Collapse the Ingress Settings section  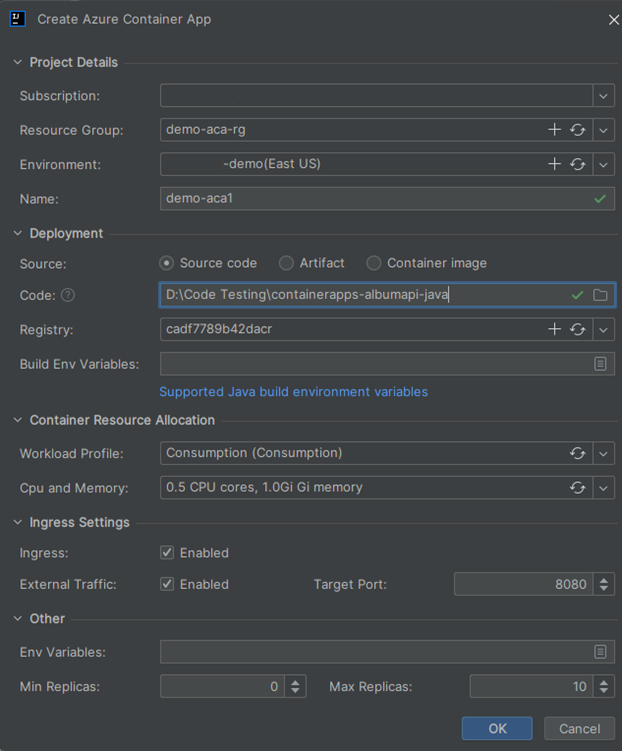tap(17, 522)
